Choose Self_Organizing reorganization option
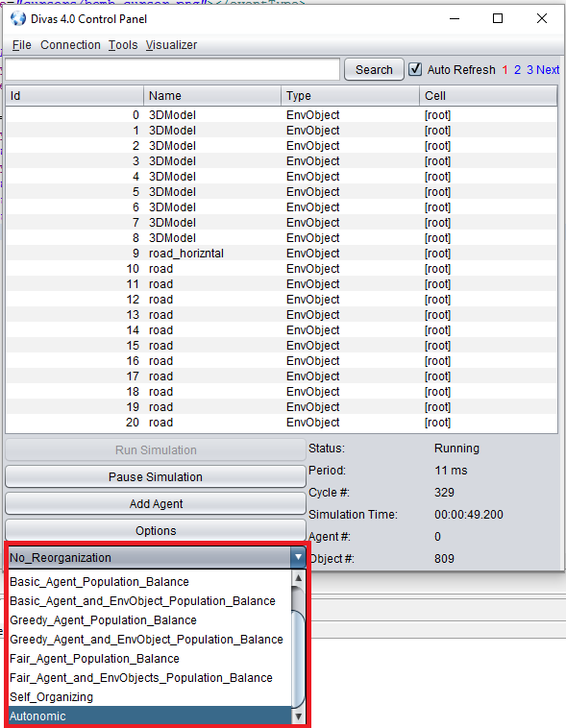The image size is (566, 728). (x=151, y=697)
